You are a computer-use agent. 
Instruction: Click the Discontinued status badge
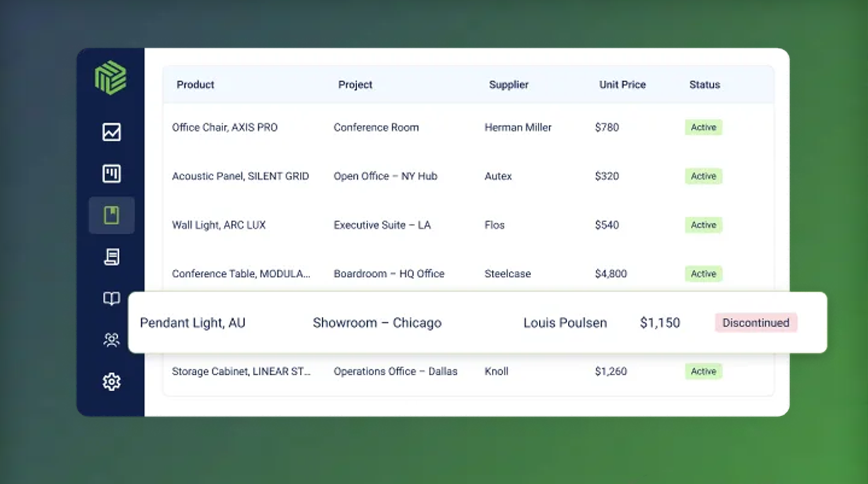(x=756, y=323)
